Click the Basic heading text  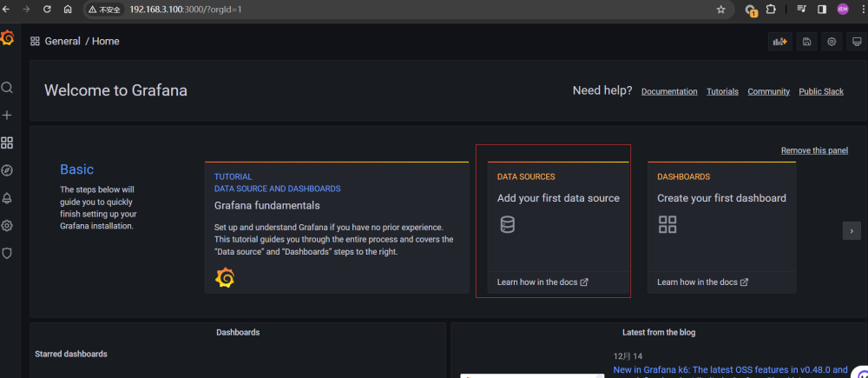pyautogui.click(x=77, y=169)
